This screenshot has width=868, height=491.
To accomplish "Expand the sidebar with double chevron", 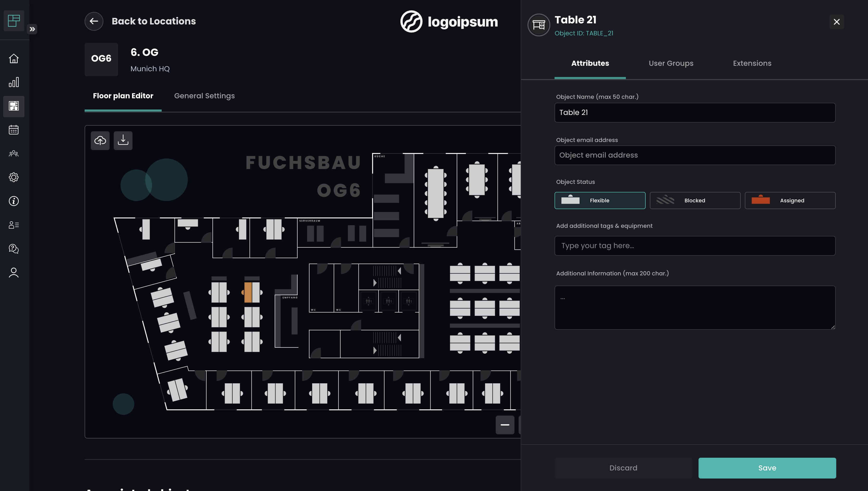I will [32, 29].
